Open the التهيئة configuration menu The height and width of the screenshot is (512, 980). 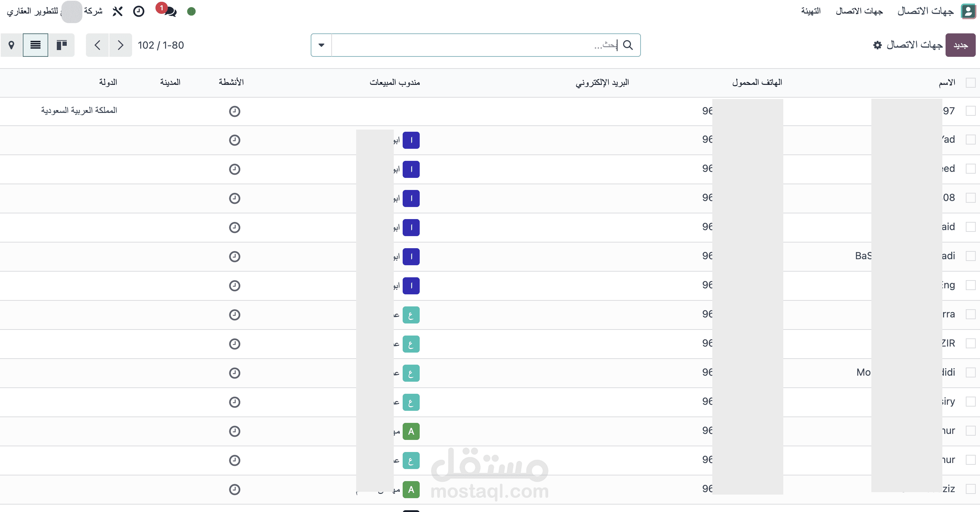[x=811, y=11]
